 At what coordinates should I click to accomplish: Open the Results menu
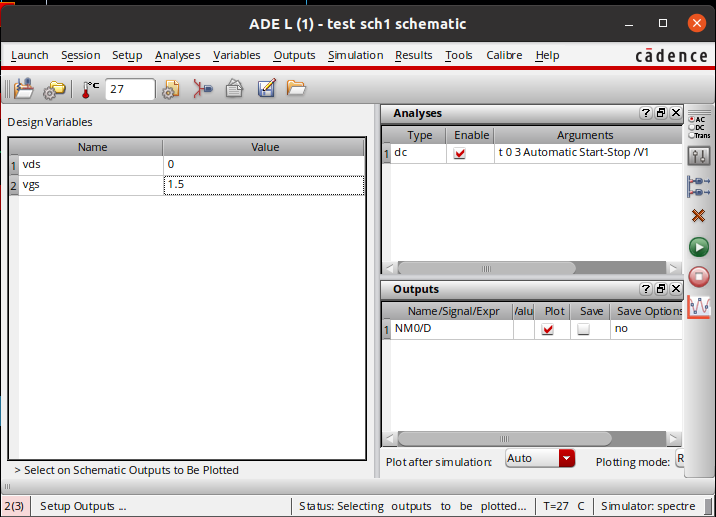click(x=414, y=55)
